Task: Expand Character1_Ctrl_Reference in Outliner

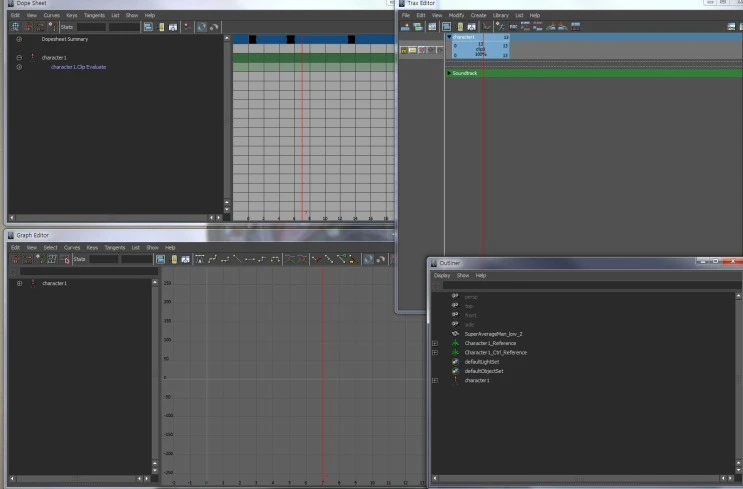Action: (x=435, y=353)
